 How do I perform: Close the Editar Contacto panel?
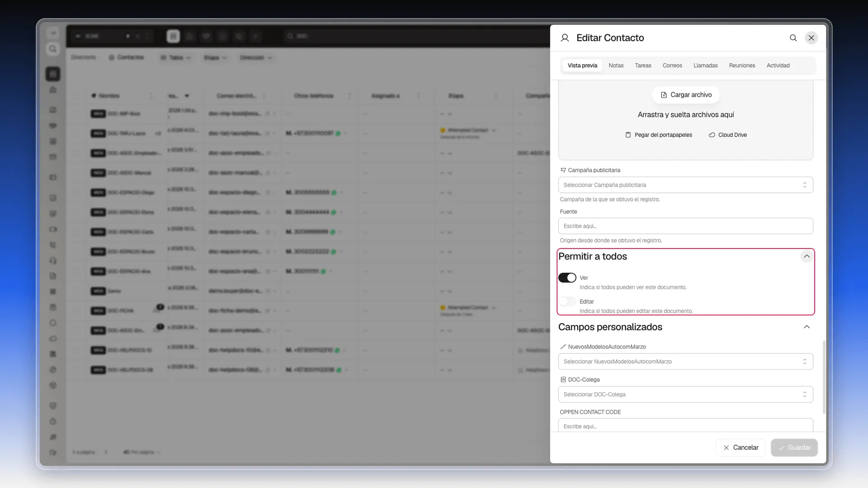(811, 38)
